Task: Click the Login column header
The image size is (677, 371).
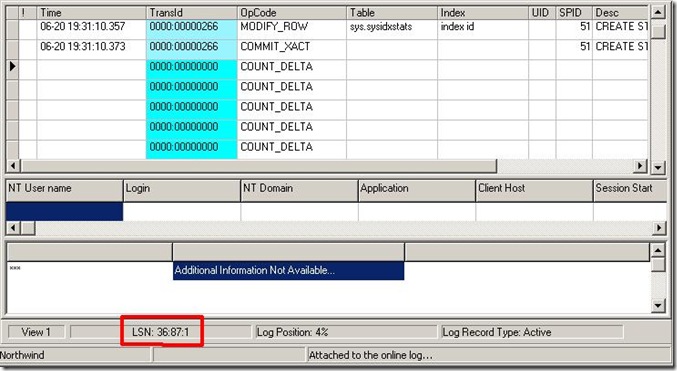Action: (x=182, y=190)
